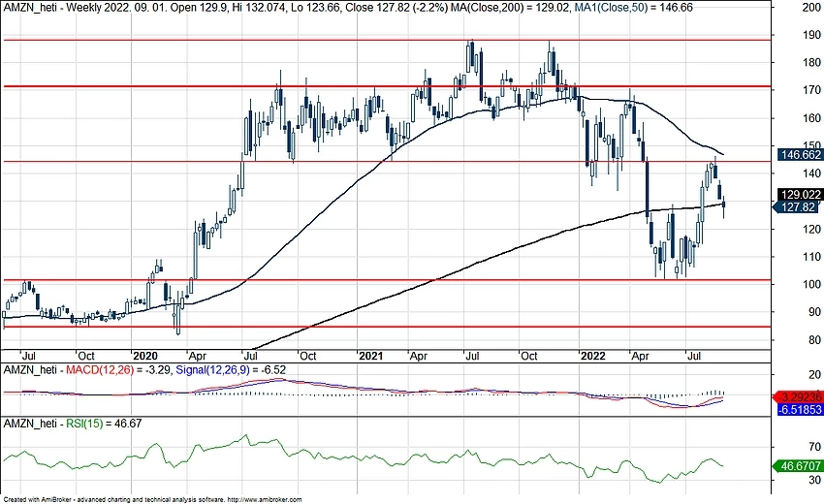Click the MA1(Close,50) = 146.66 label
The image size is (824, 504).
tap(632, 7)
